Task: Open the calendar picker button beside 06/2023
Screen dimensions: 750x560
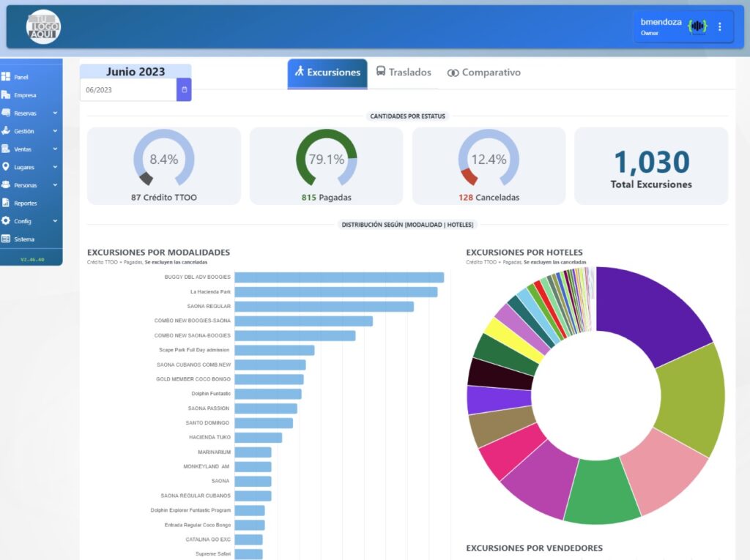Action: pos(184,90)
